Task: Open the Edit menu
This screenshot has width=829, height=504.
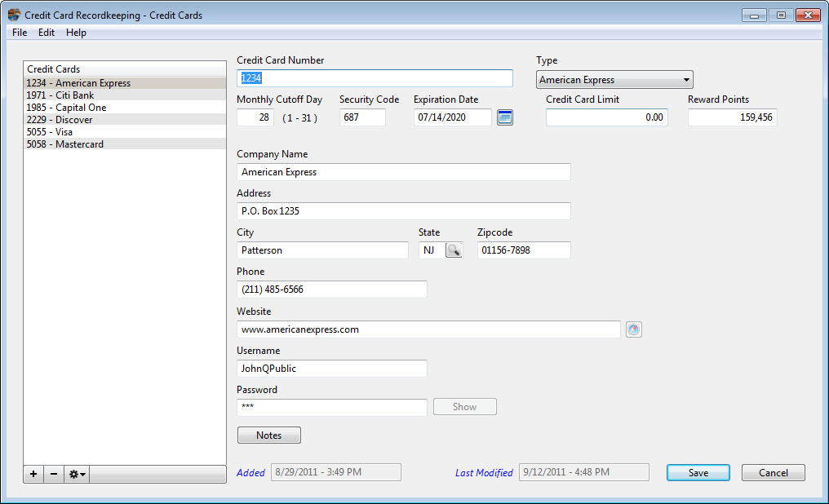Action: click(46, 33)
